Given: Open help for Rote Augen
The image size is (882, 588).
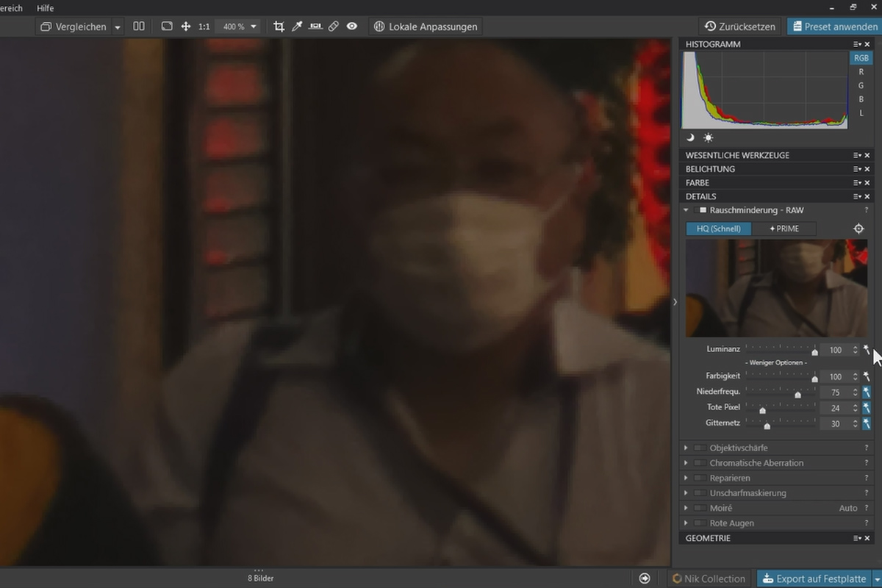Looking at the screenshot, I should [867, 523].
